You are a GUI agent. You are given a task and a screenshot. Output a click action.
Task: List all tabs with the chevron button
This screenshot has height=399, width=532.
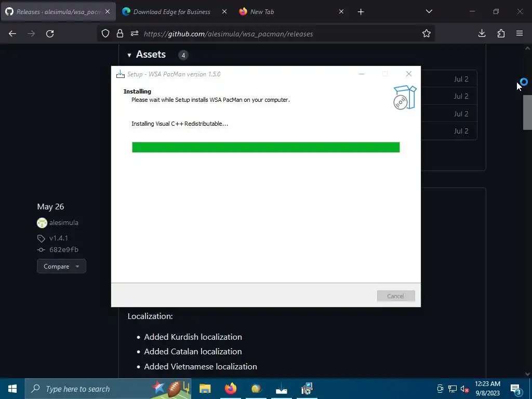pyautogui.click(x=429, y=11)
